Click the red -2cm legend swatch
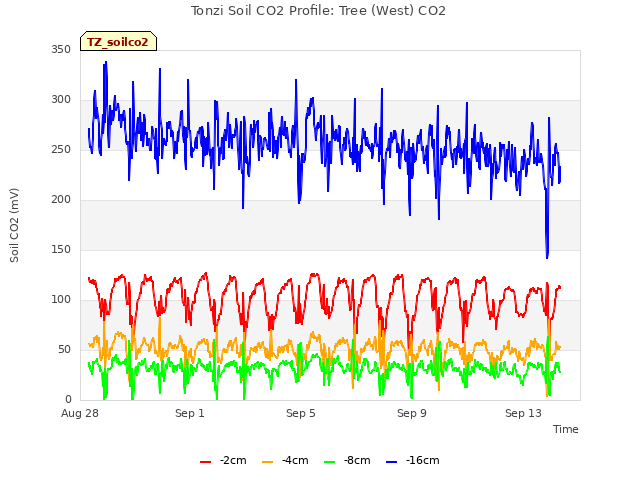 point(205,462)
